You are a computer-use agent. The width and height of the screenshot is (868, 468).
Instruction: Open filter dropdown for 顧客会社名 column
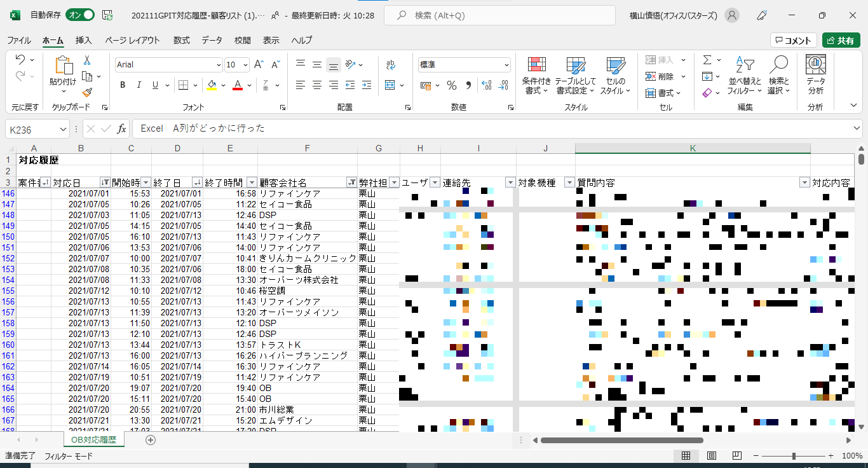pos(352,182)
